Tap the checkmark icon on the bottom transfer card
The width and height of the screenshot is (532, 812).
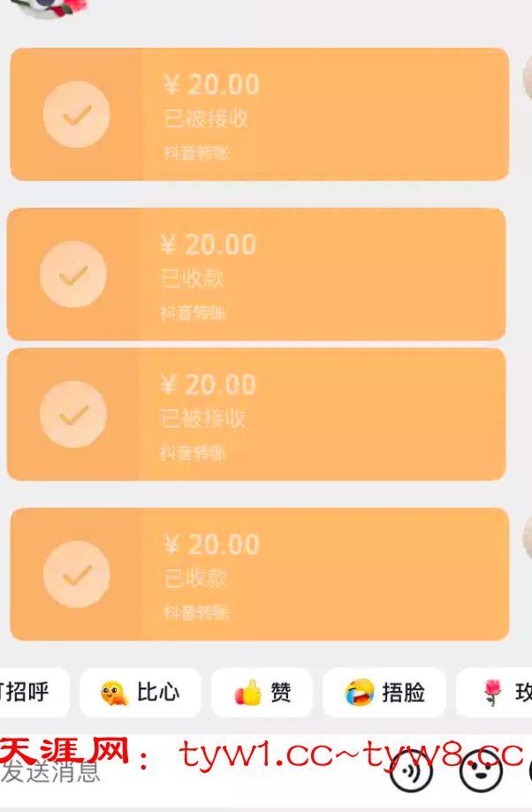(x=77, y=574)
